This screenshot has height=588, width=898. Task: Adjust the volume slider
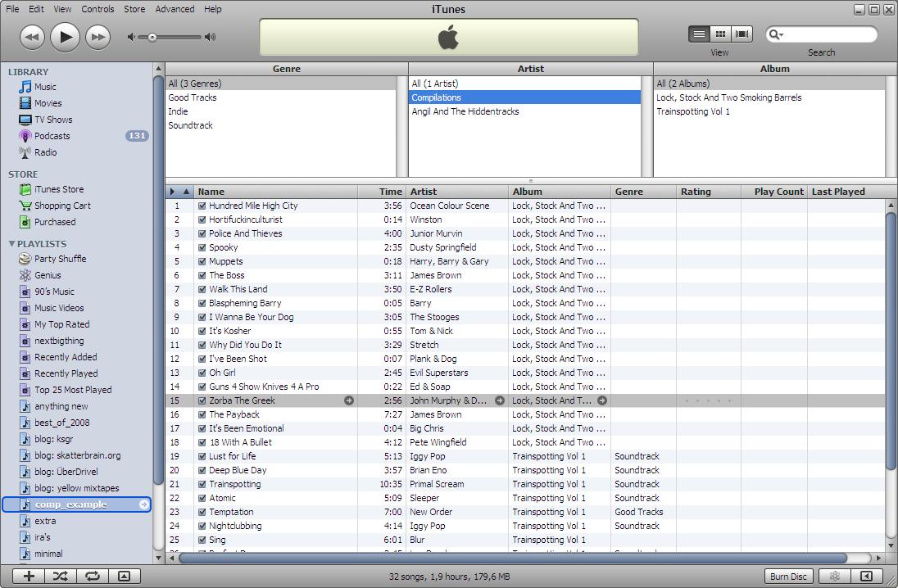click(152, 37)
